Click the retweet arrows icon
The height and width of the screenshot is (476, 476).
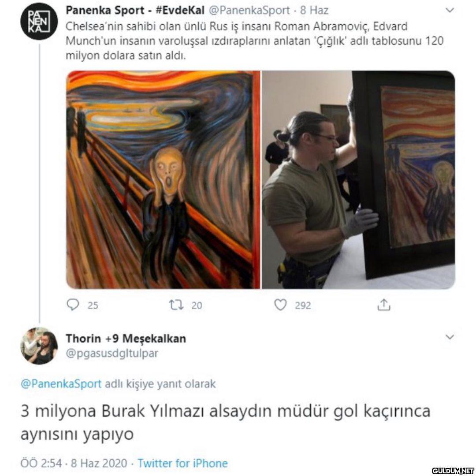point(176,305)
